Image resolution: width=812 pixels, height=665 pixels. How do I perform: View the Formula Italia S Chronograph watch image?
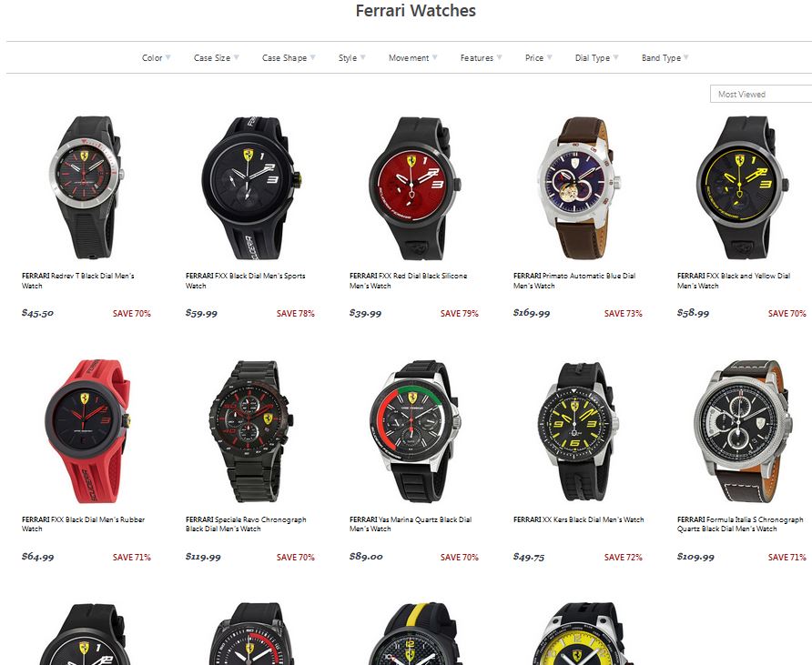click(x=743, y=431)
